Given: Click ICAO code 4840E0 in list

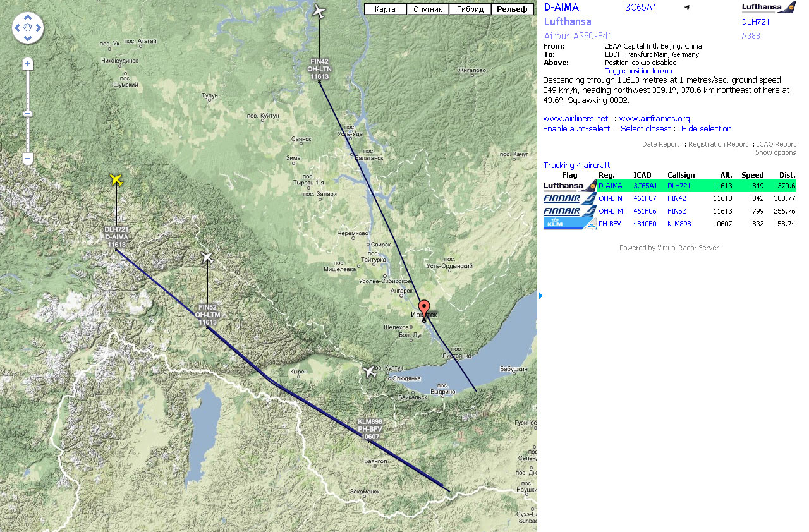Looking at the screenshot, I should [x=645, y=224].
